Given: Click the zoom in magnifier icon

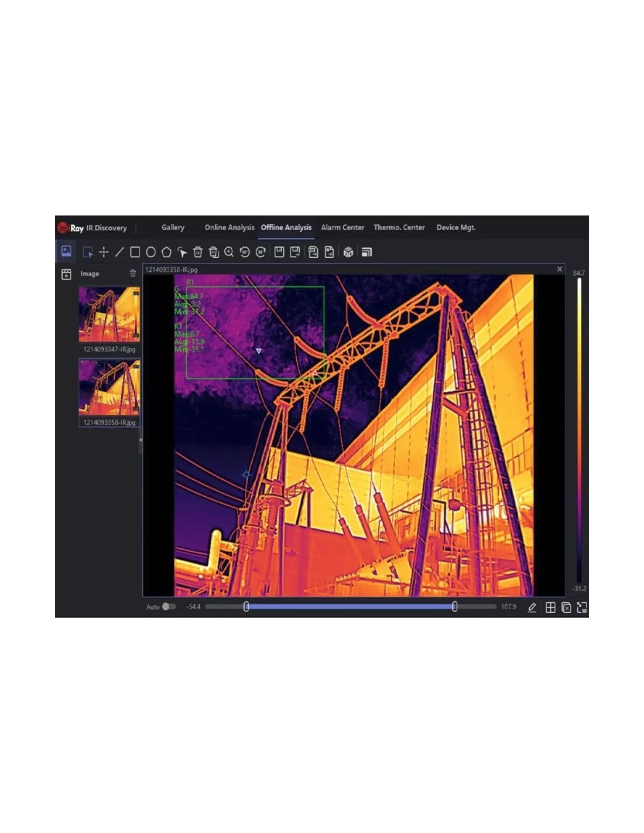Looking at the screenshot, I should [x=229, y=252].
